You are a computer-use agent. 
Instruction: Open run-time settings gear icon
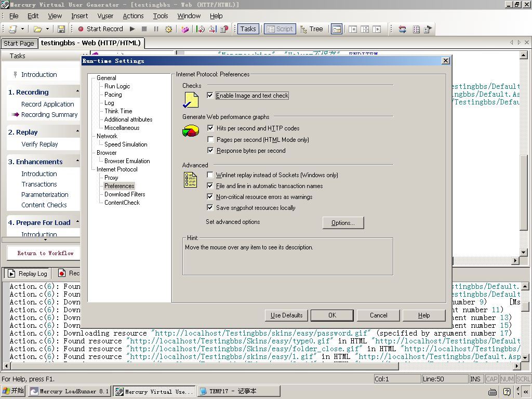point(168,29)
